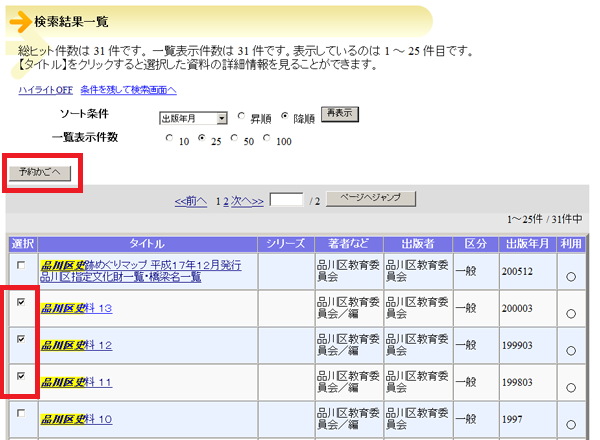The height and width of the screenshot is (440, 600).
Task: Click the availability circle for 200512 row
Action: (x=571, y=277)
